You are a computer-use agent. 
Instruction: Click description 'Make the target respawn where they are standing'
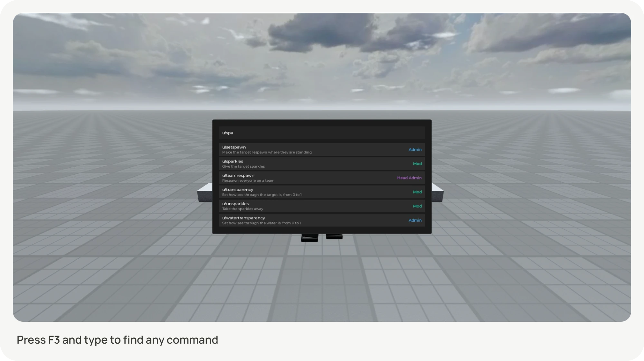tap(267, 153)
